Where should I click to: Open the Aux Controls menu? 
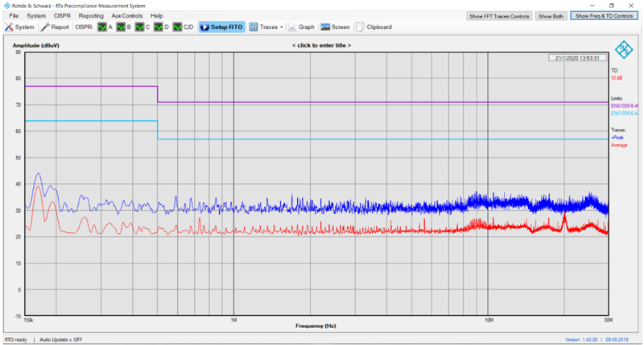click(127, 16)
